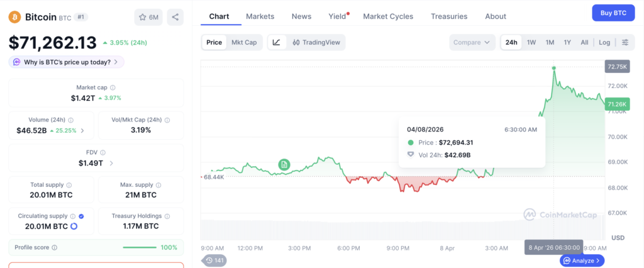This screenshot has width=644, height=268.
Task: Select the 1Y time range
Action: point(567,42)
